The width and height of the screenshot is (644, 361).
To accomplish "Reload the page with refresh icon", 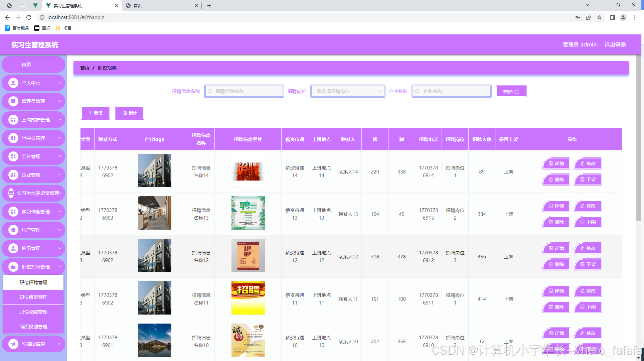I will [x=29, y=17].
